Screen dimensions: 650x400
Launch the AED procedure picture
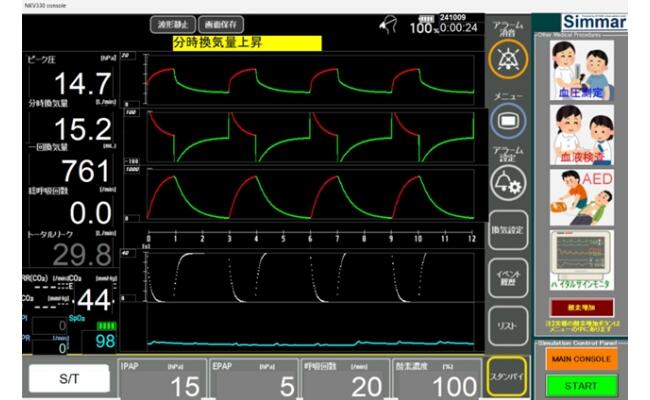pos(582,197)
